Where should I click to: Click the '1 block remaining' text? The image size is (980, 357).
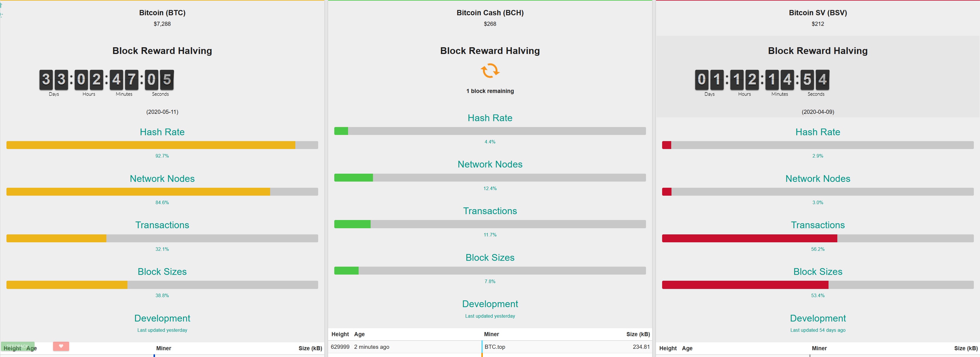pyautogui.click(x=490, y=91)
